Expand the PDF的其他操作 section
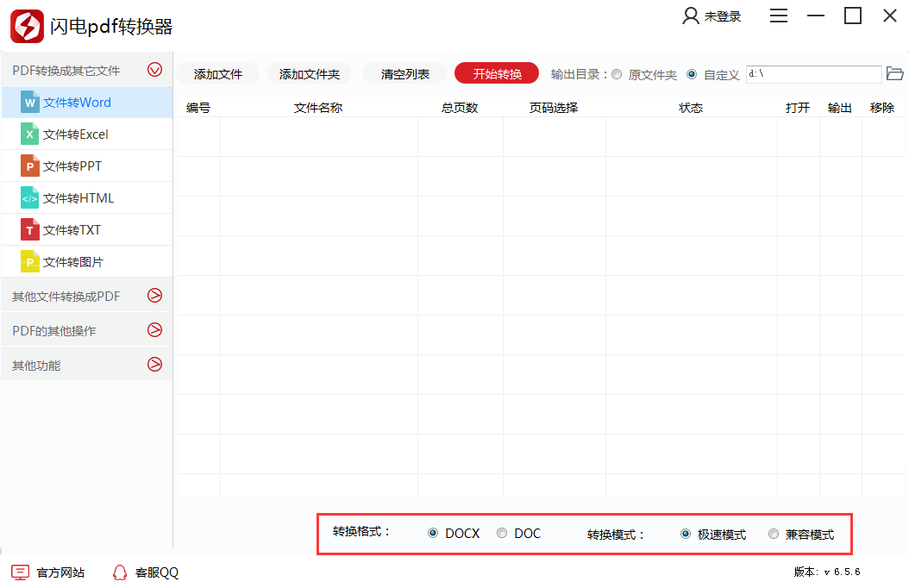This screenshot has height=588, width=909. (154, 329)
